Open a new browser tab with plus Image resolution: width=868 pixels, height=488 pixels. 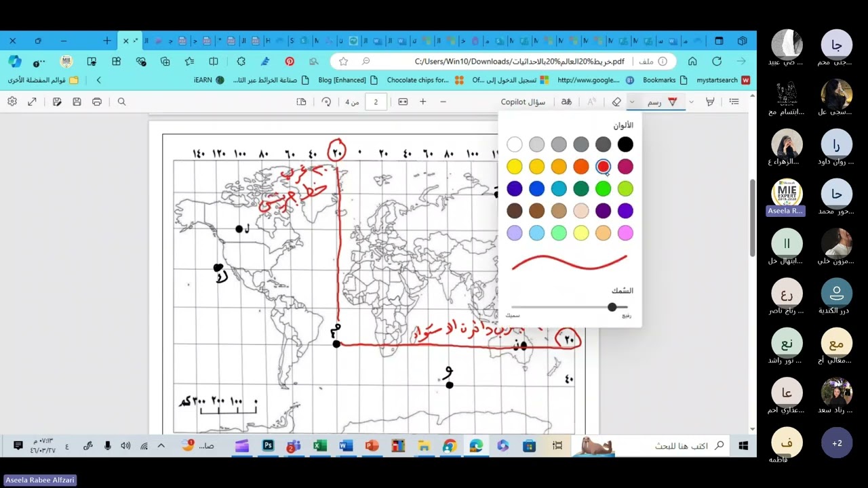[107, 41]
